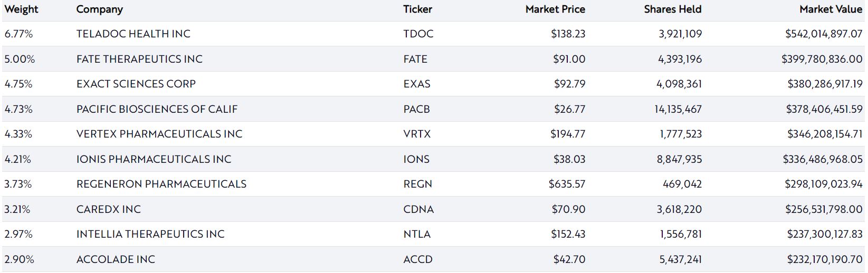Select the Market Price column header
Image resolution: width=868 pixels, height=273 pixels.
pos(555,9)
